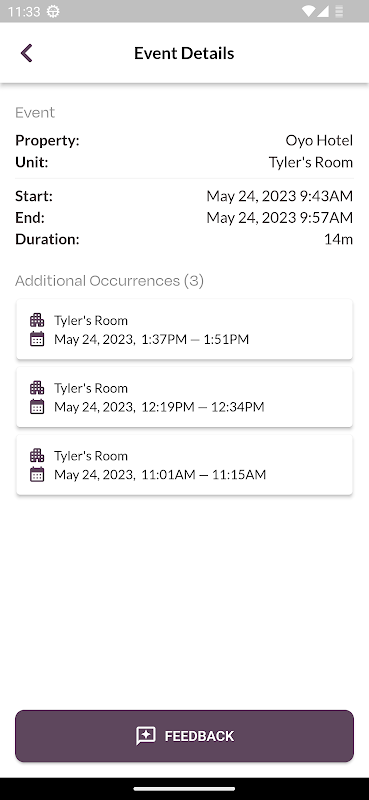Tap the Oyo Hotel property value

(x=319, y=140)
